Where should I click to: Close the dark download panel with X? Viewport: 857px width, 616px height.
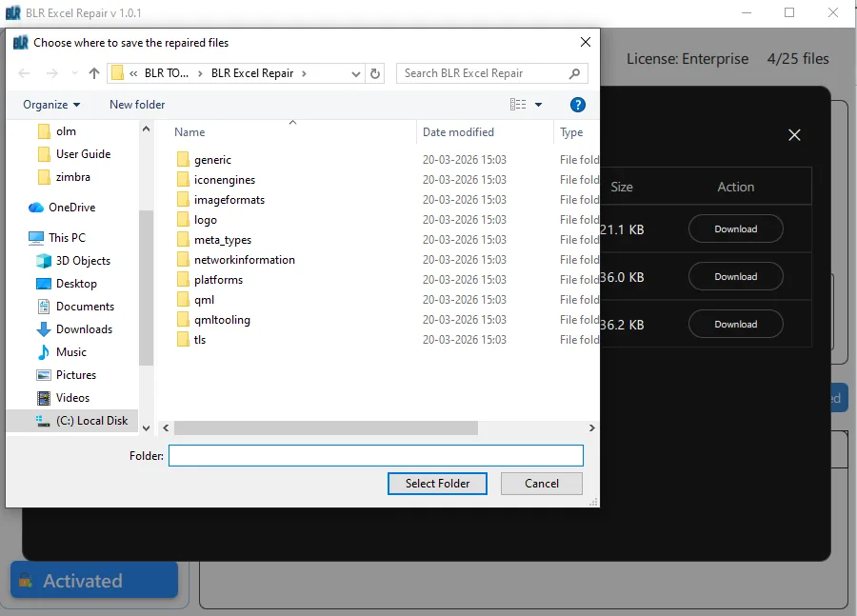point(794,135)
